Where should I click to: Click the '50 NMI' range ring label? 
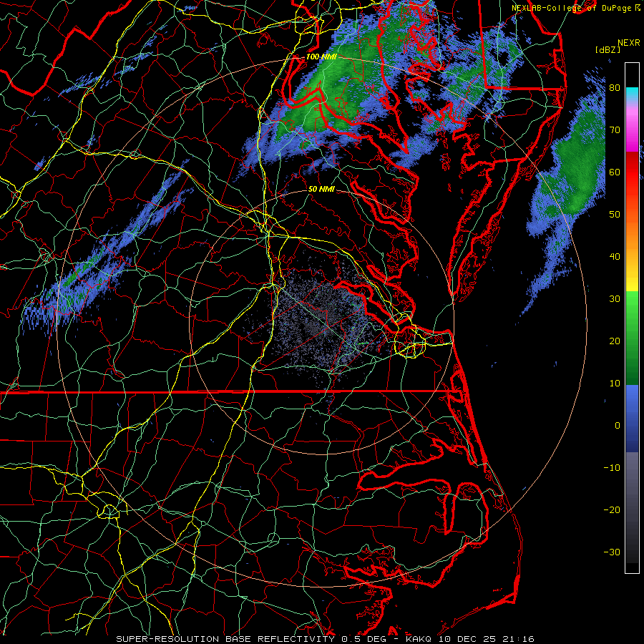(x=321, y=190)
